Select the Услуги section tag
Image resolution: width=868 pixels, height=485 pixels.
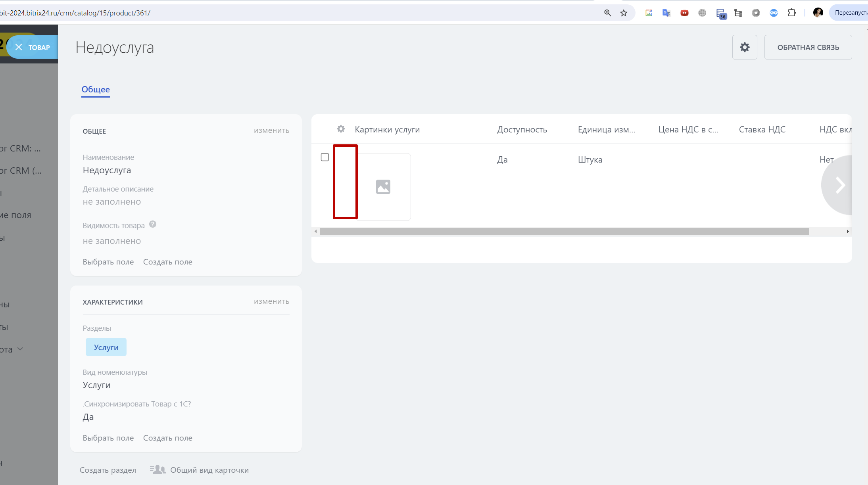[106, 347]
